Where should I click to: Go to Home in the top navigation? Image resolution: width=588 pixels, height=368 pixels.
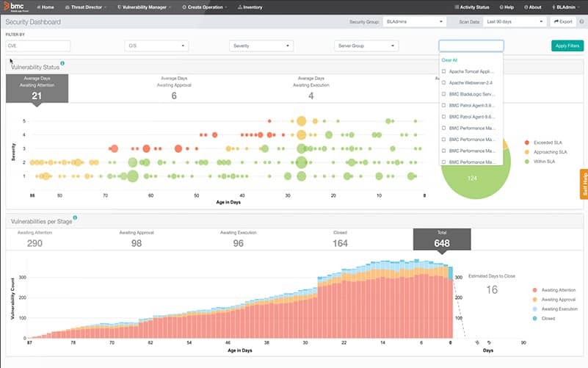pyautogui.click(x=46, y=7)
